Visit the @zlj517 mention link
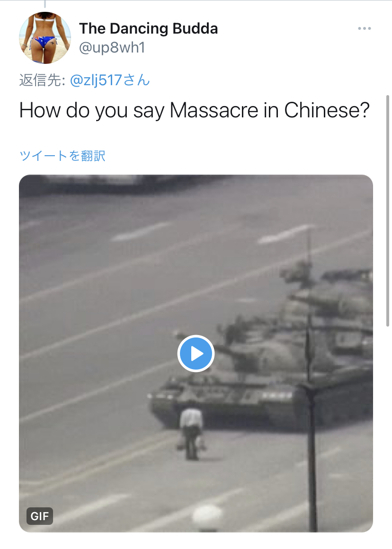 point(96,80)
